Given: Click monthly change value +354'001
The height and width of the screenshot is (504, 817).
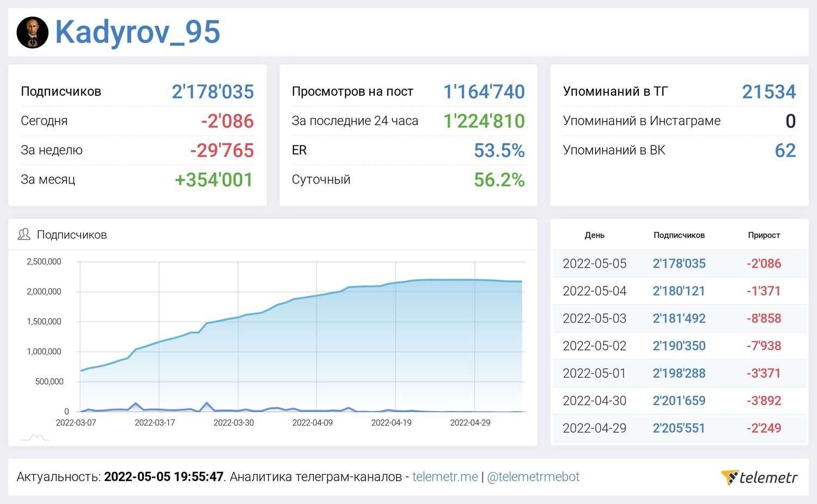Looking at the screenshot, I should click(x=214, y=180).
